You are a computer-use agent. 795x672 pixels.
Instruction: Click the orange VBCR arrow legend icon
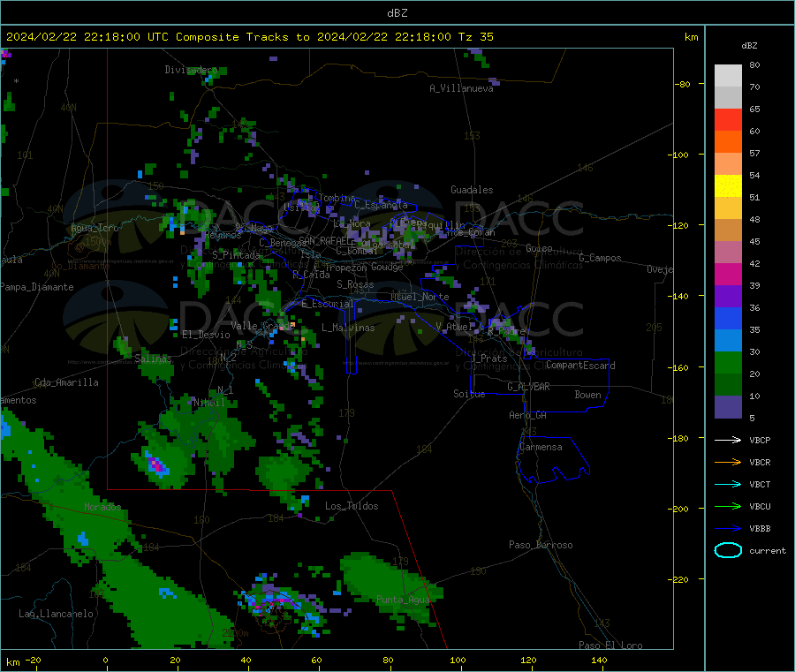point(728,462)
